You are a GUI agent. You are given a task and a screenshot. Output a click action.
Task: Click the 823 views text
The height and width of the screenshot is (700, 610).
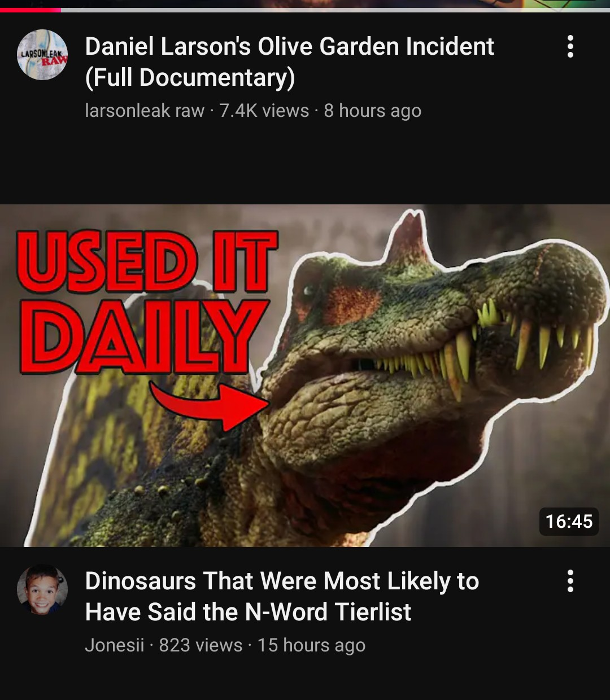click(201, 645)
